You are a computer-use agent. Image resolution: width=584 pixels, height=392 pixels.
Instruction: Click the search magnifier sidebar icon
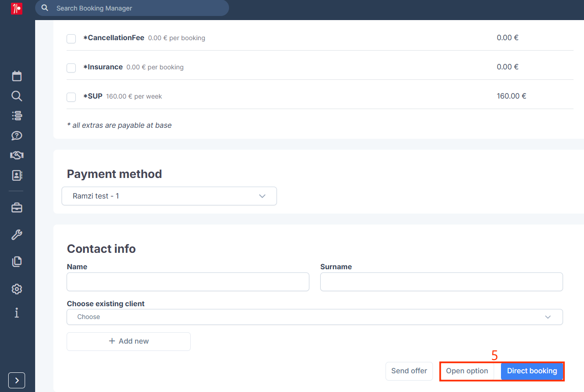point(17,96)
